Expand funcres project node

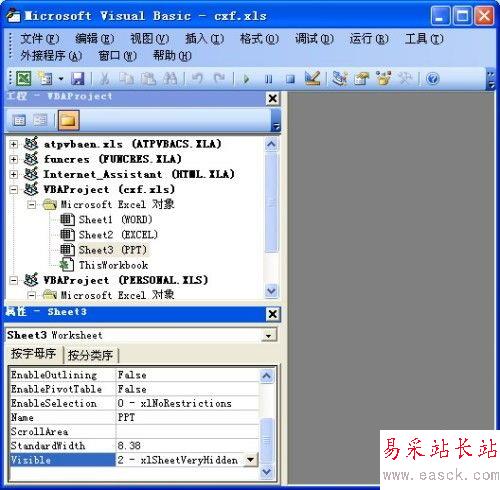pos(13,159)
